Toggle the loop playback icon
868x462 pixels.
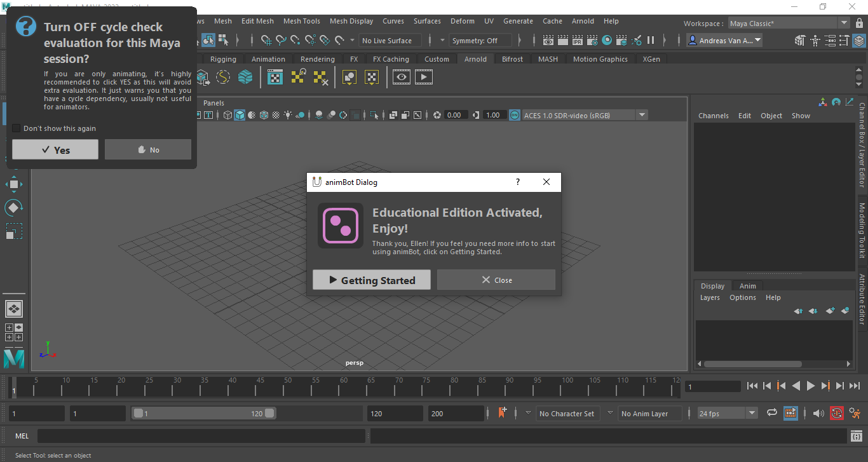click(772, 413)
